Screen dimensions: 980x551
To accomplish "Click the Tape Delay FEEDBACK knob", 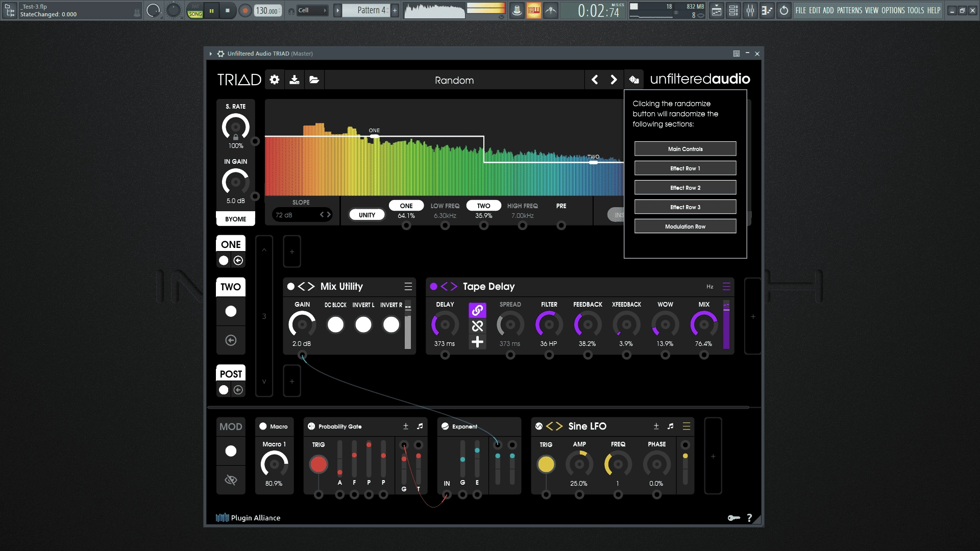I will pos(587,324).
